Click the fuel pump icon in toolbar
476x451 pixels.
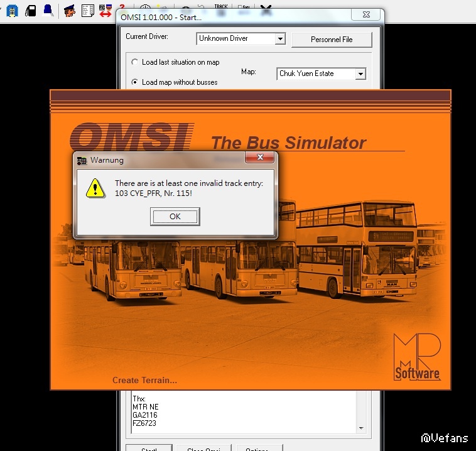(31, 11)
